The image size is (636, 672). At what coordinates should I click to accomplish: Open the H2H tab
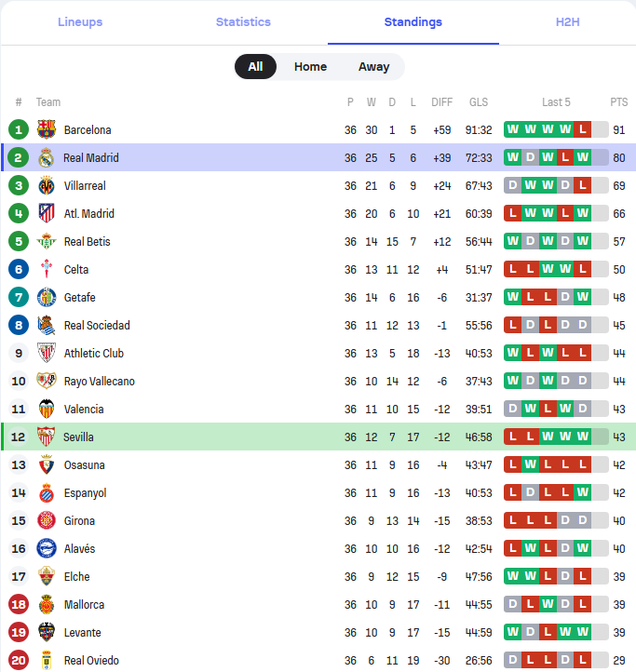[567, 21]
